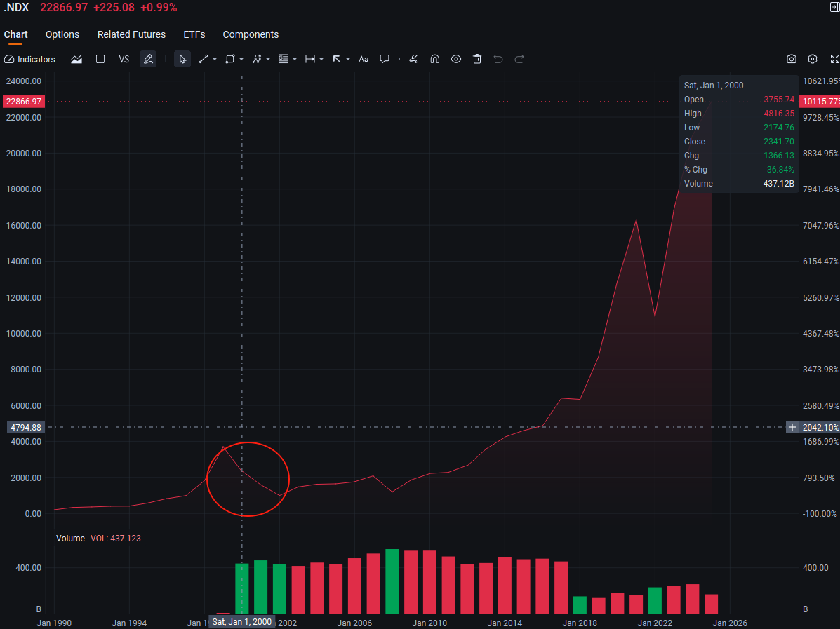
Task: Click the +0.99% change in header
Action: pos(159,8)
